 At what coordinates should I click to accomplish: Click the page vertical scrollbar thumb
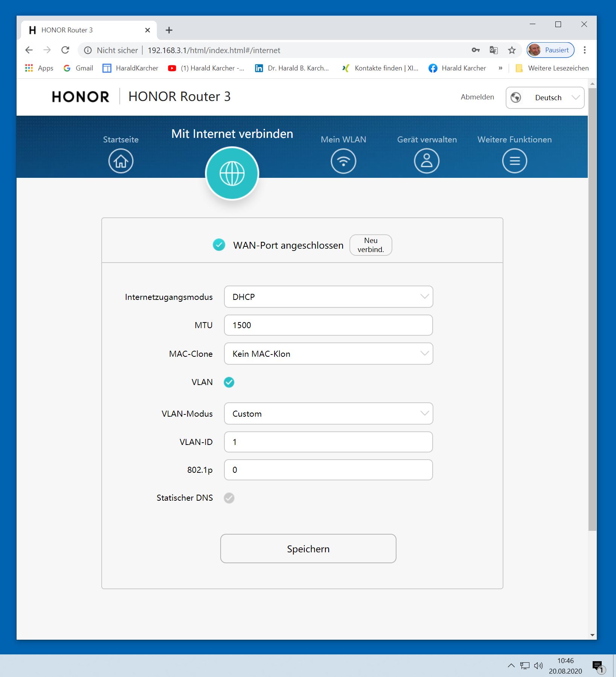point(592,309)
